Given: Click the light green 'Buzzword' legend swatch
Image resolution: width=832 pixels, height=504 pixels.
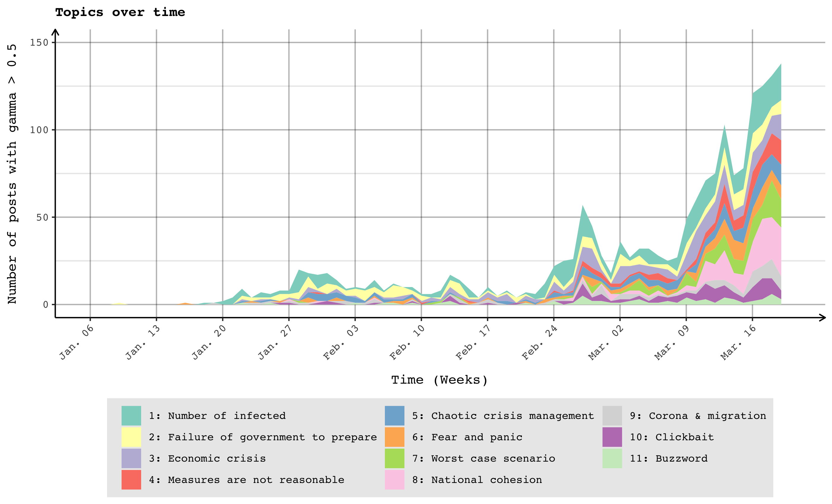Looking at the screenshot, I should click(x=612, y=458).
